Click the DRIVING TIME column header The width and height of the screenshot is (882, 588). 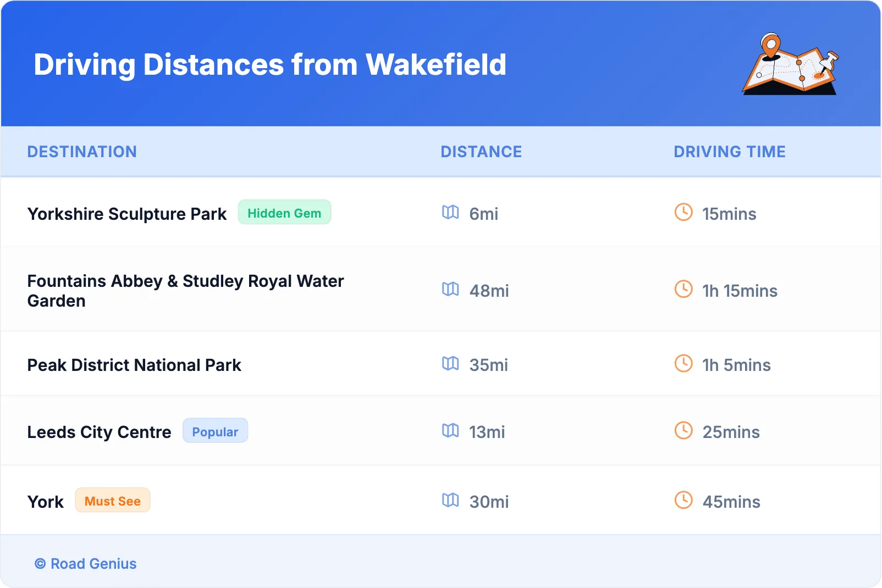point(730,152)
